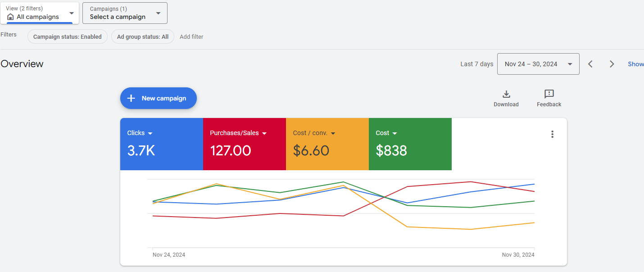Expand the Select a campaign dropdown

click(125, 13)
